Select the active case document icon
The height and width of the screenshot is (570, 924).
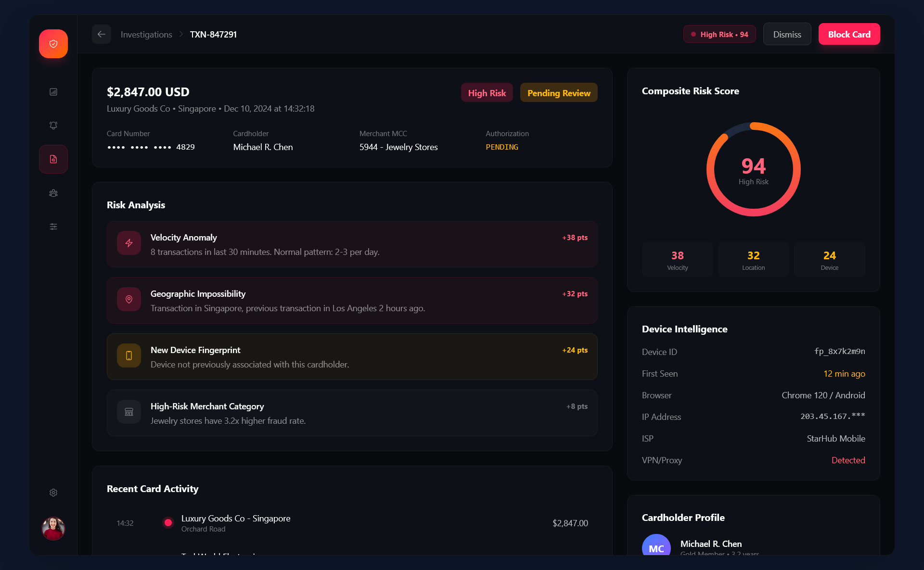tap(53, 159)
